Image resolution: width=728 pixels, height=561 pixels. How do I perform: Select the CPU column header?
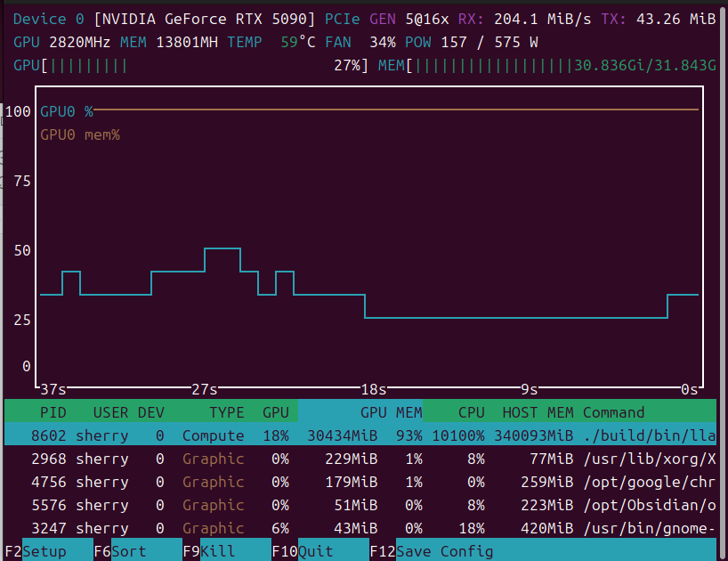click(472, 412)
